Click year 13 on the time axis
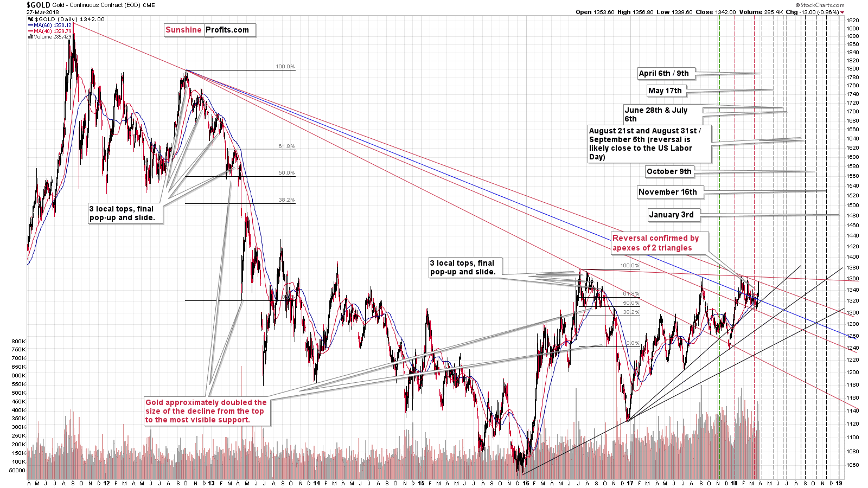This screenshot has height=488, width=868. click(x=211, y=483)
